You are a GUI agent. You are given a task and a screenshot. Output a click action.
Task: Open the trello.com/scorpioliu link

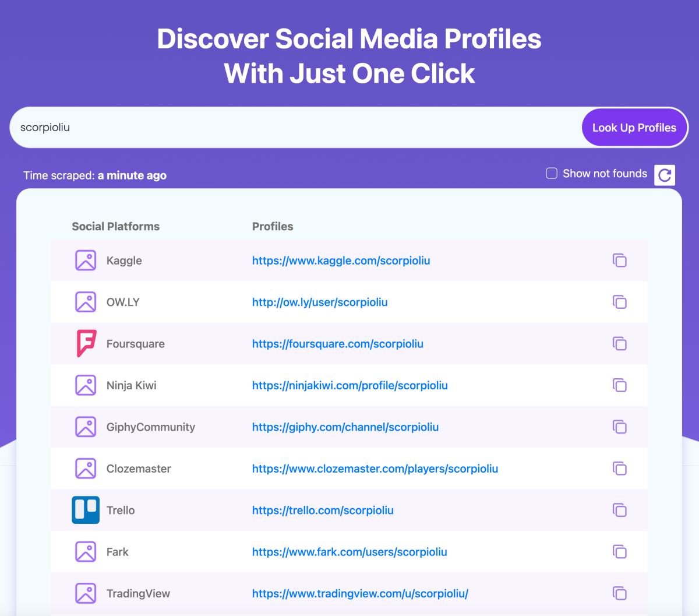[323, 511]
